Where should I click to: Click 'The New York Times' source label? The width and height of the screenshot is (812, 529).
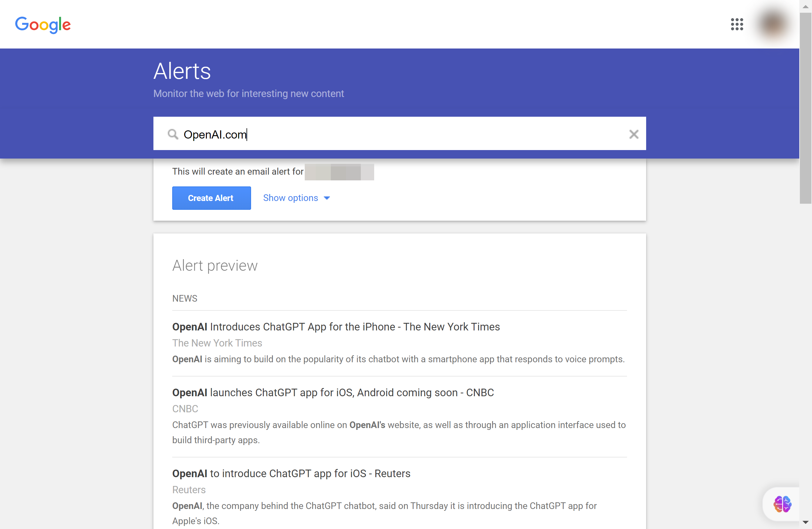coord(217,343)
